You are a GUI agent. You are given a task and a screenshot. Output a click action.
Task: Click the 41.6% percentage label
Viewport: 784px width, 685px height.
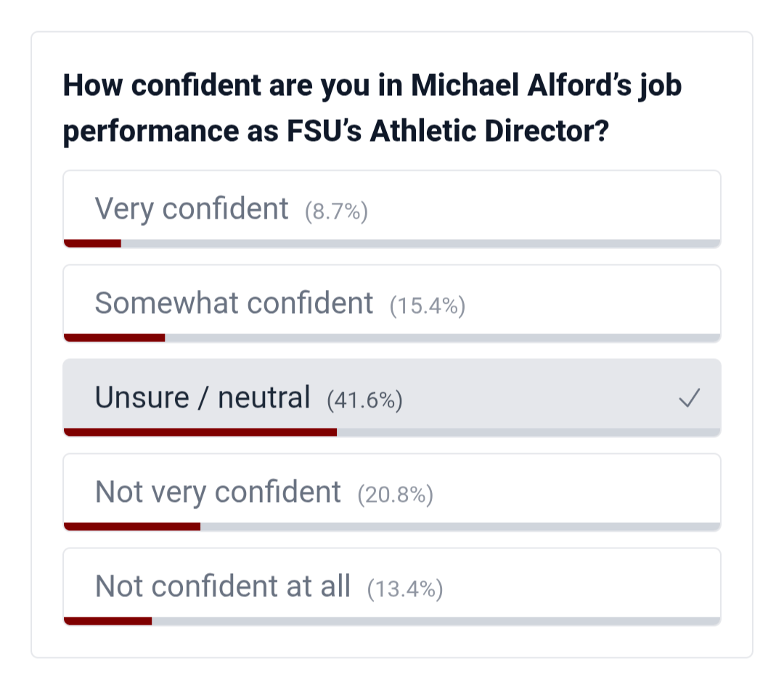pos(364,400)
